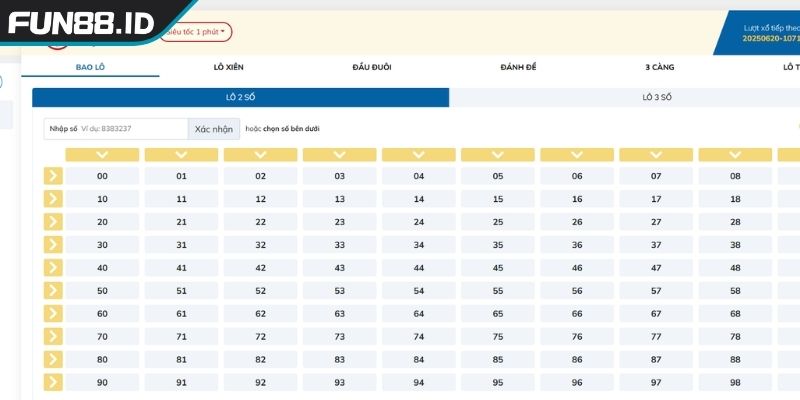
Task: Click the column chevron above 05
Action: pos(498,155)
